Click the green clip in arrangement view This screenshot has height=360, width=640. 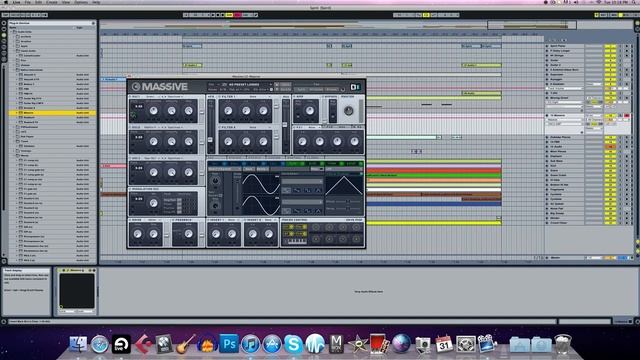433,176
